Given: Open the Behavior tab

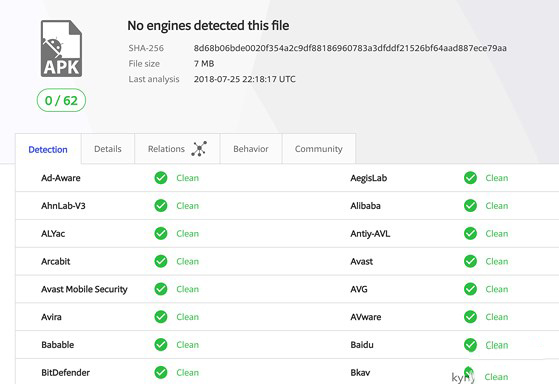Looking at the screenshot, I should (x=251, y=149).
